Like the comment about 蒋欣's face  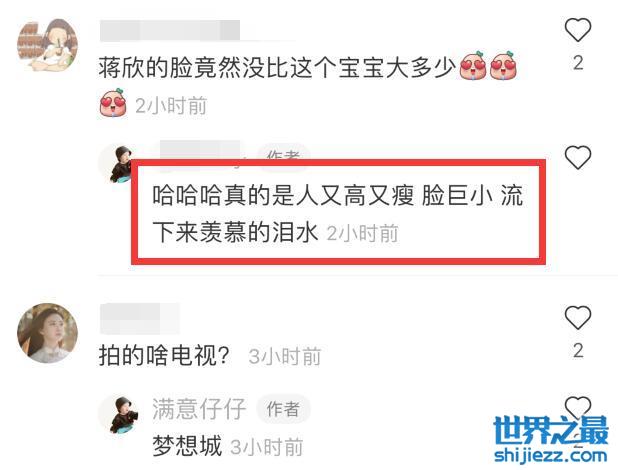point(578,30)
